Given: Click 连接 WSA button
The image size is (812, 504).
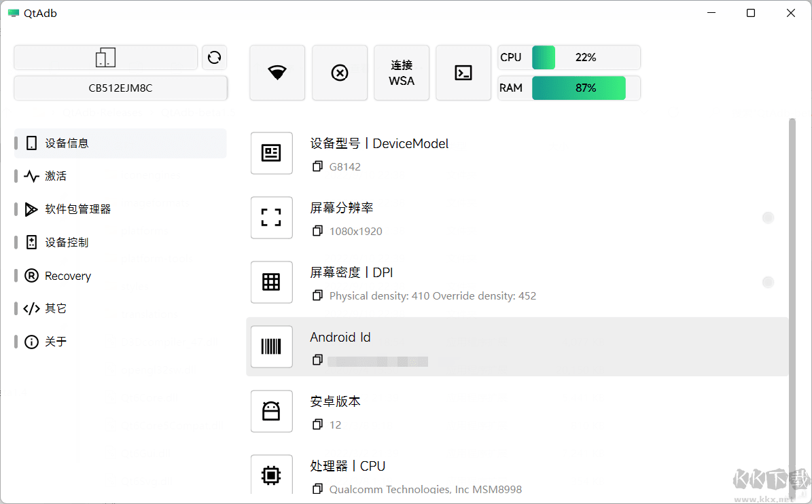Looking at the screenshot, I should click(x=402, y=73).
